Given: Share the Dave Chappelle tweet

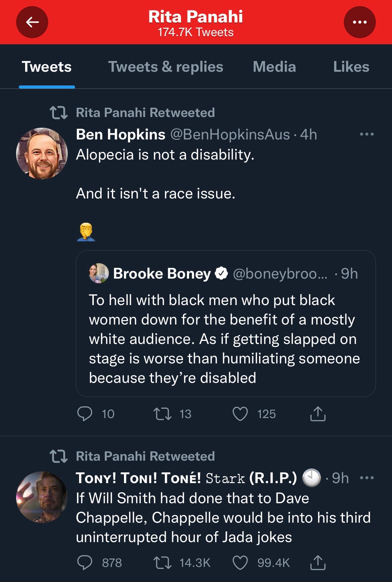Looking at the screenshot, I should (318, 563).
